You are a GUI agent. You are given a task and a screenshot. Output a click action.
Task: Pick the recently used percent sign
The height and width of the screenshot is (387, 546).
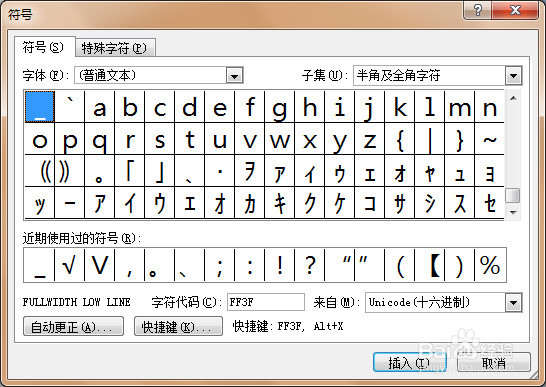pos(490,265)
